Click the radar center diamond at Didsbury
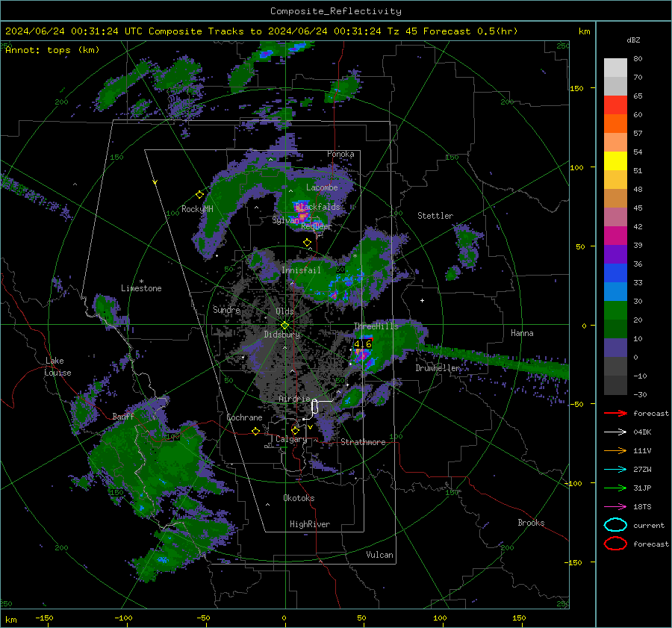Screen dimensions: 672x628 tap(284, 326)
